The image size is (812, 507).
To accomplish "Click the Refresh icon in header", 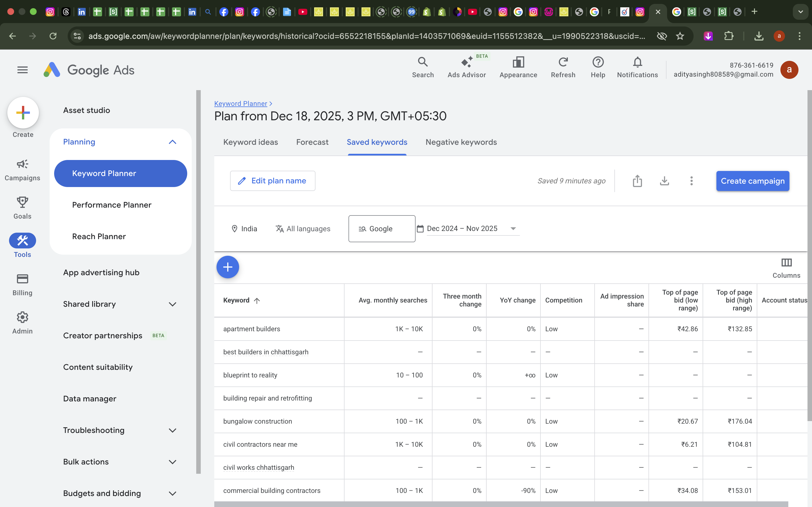I will pyautogui.click(x=563, y=67).
